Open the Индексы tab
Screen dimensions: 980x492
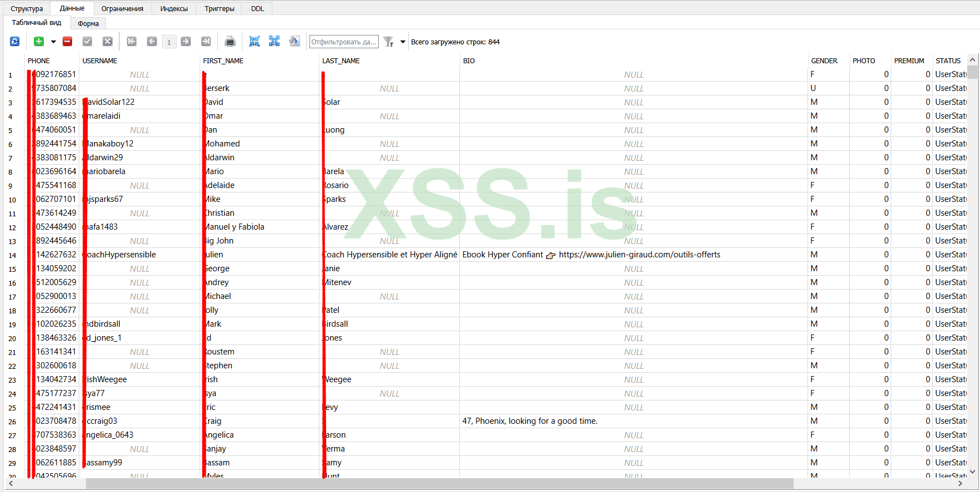pos(174,8)
